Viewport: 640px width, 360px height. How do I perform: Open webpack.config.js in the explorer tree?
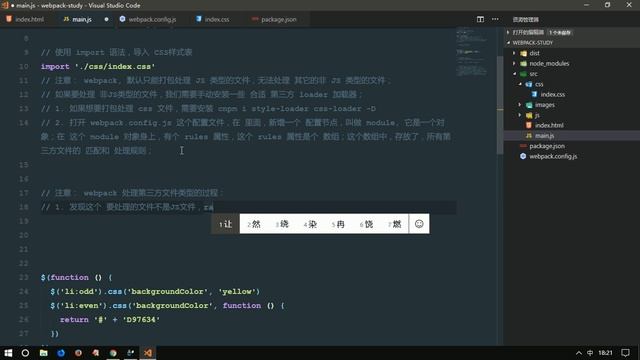point(553,156)
